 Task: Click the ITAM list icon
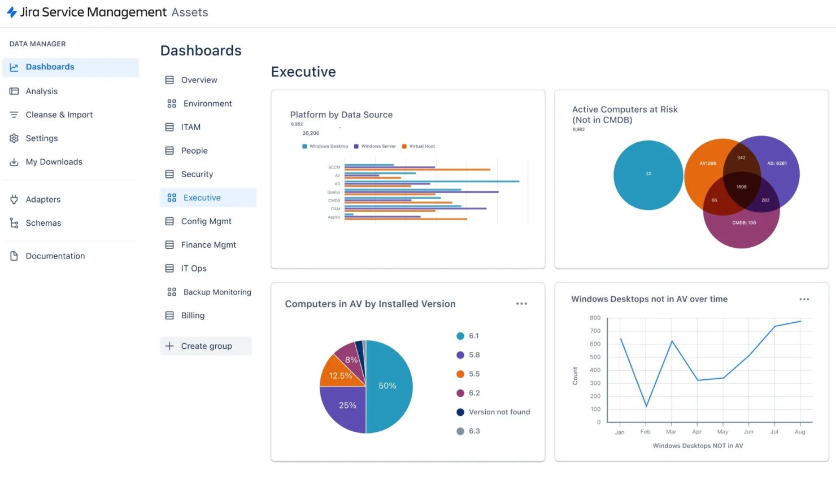169,127
